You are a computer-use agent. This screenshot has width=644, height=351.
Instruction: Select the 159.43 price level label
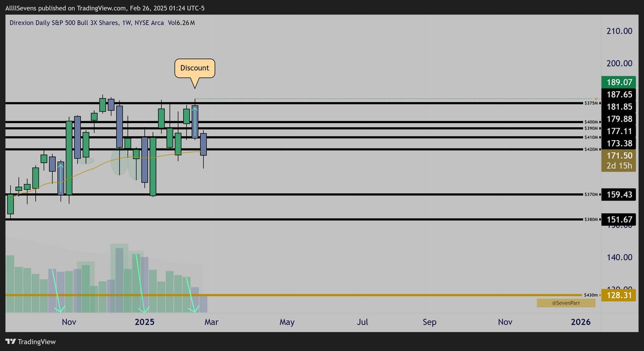coord(619,194)
